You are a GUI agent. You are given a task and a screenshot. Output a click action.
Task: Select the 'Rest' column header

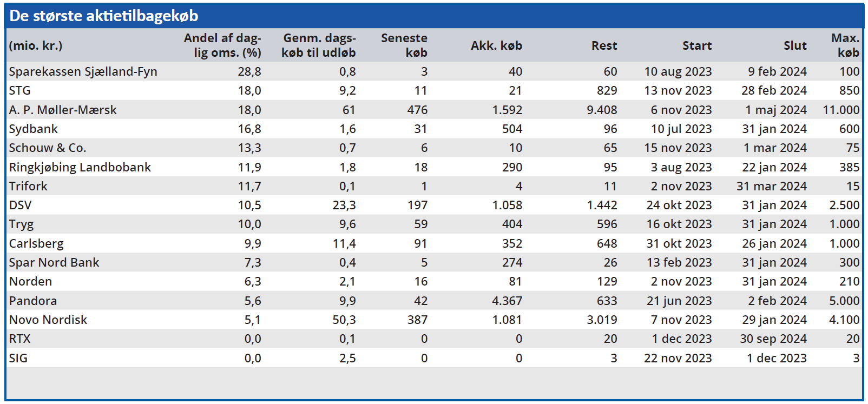pyautogui.click(x=604, y=46)
